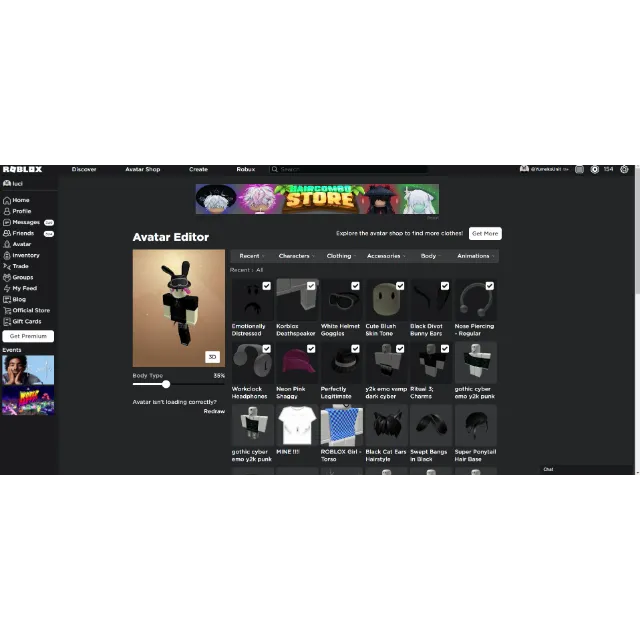This screenshot has height=640, width=640.
Task: Uncheck Cute Blush Skin Tone item
Action: click(400, 286)
